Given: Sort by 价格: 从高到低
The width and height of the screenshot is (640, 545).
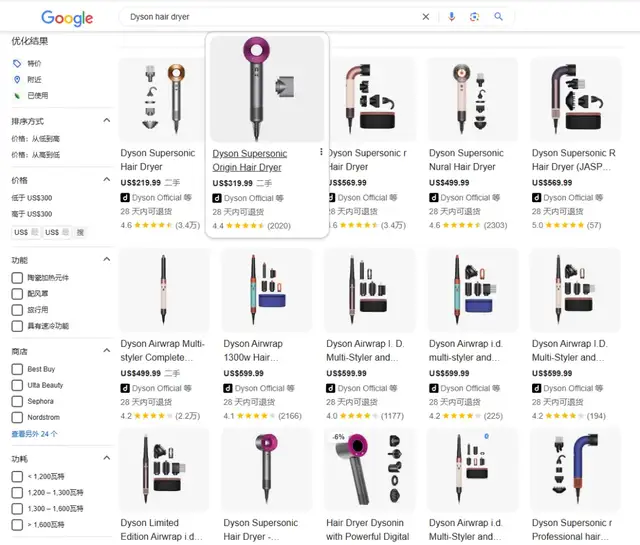Looking at the screenshot, I should coord(36,155).
